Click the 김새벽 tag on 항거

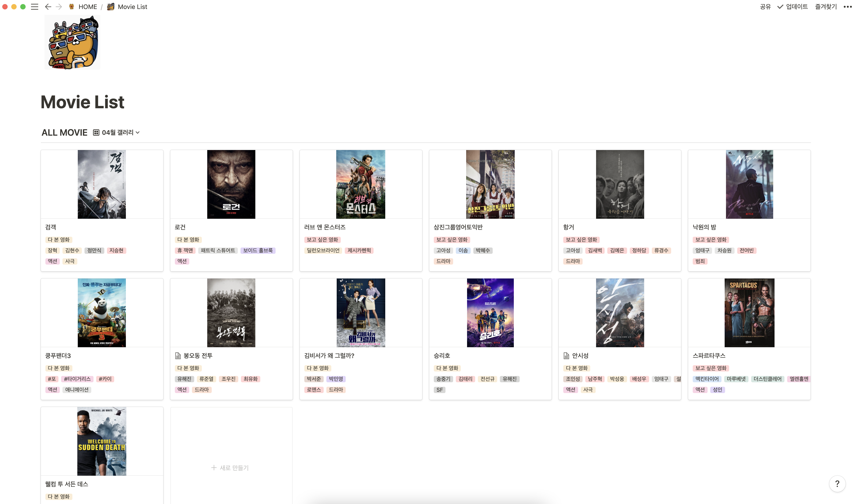[x=595, y=250]
